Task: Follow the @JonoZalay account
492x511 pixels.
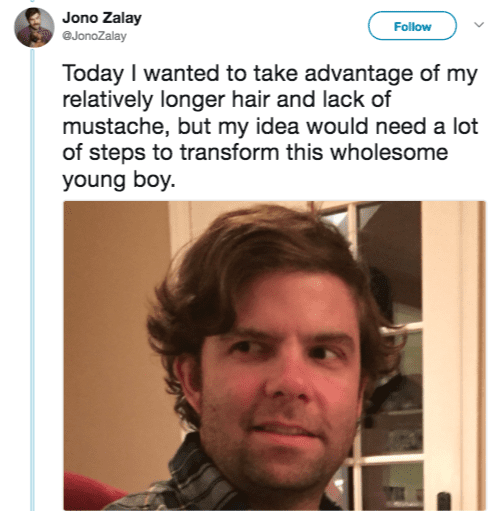Action: click(x=412, y=26)
